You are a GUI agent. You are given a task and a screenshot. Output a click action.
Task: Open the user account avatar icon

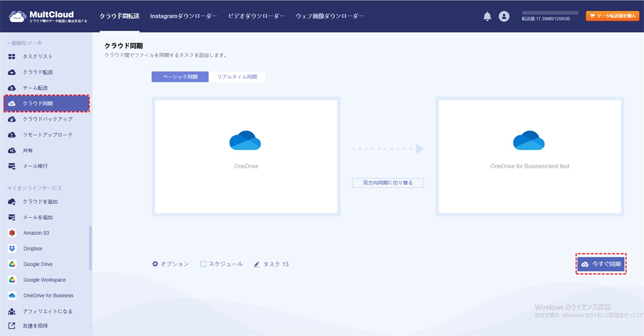504,16
